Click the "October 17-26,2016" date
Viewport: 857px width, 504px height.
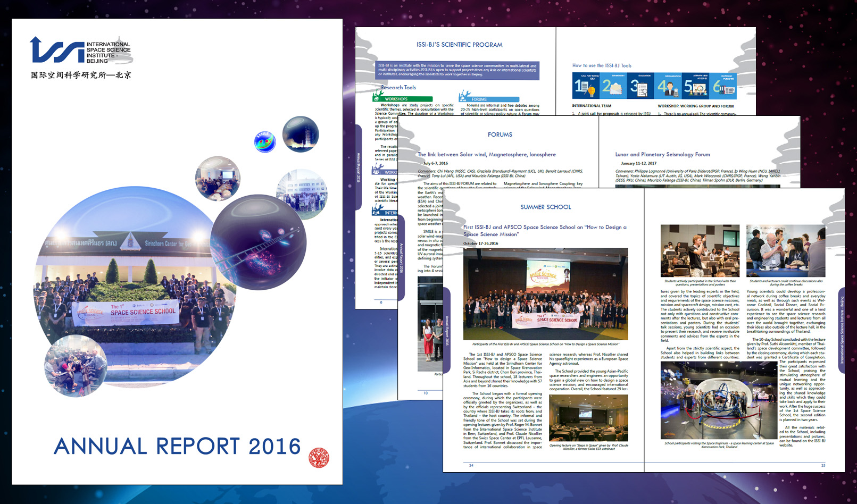(x=480, y=243)
